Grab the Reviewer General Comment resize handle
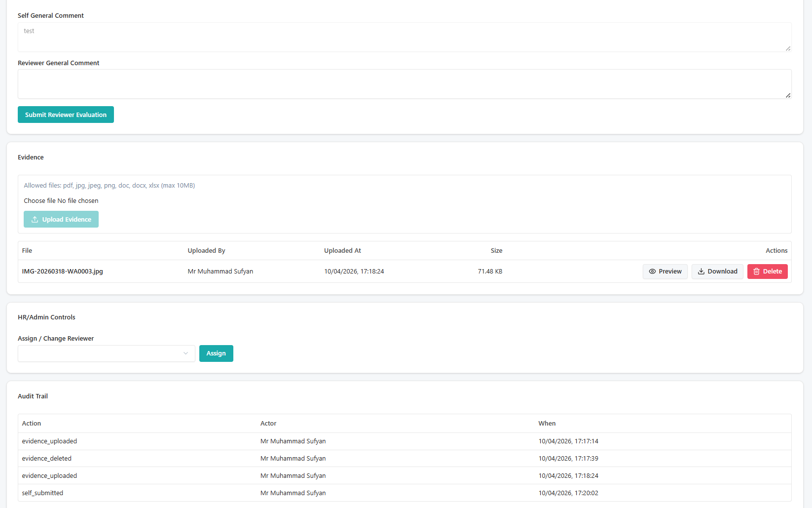Screen dimensions: 812x508 coord(788,95)
